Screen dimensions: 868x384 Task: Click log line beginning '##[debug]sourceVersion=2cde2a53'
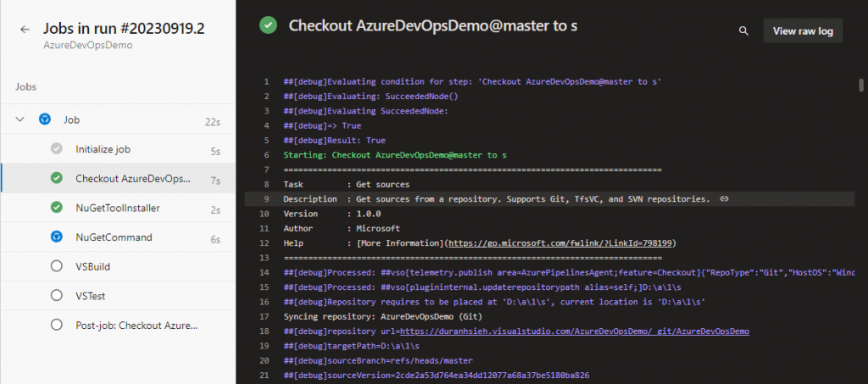pos(437,376)
